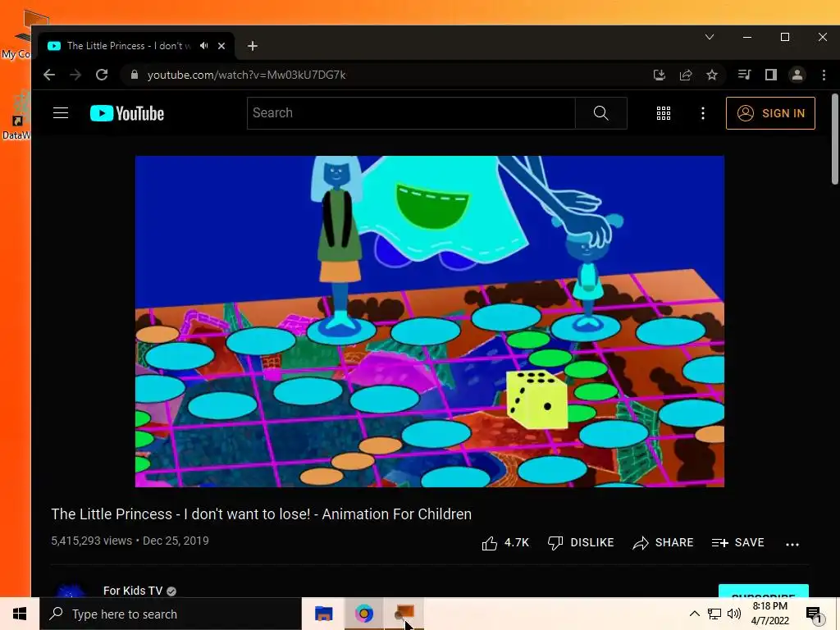Toggle the Chrome side panel icon
Image resolution: width=840 pixels, height=630 pixels.
pyautogui.click(x=771, y=75)
